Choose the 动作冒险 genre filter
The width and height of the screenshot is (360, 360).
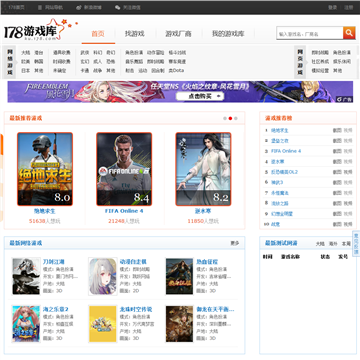[x=156, y=53]
